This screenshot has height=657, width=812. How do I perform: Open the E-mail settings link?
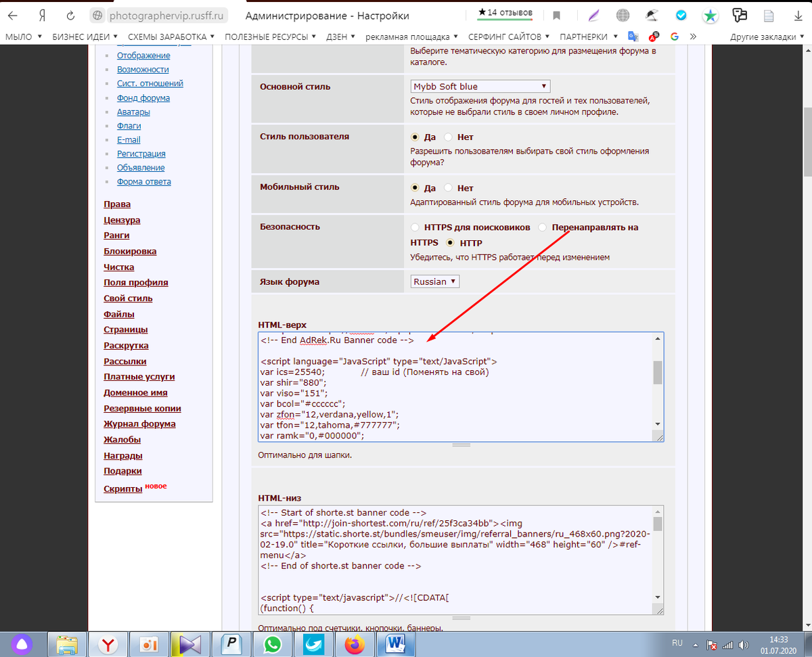[129, 139]
